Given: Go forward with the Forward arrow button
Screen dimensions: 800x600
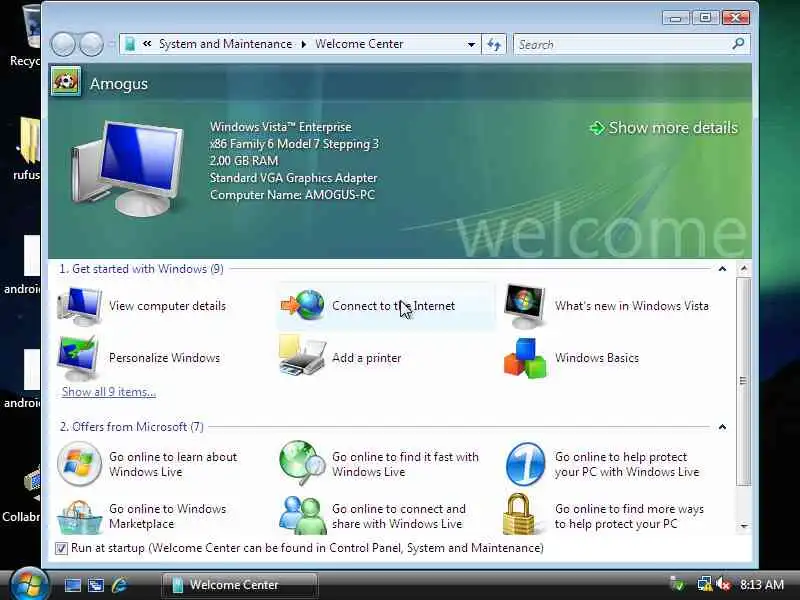Looking at the screenshot, I should tap(91, 44).
